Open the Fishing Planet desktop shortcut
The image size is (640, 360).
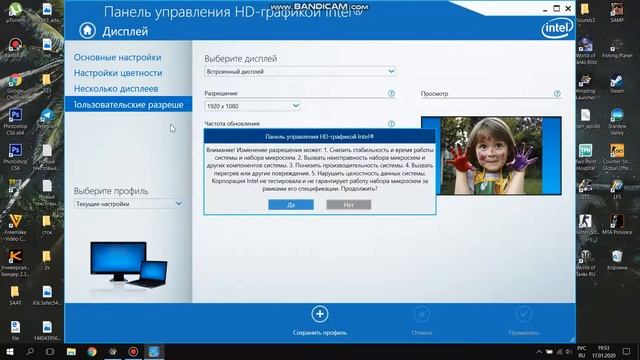(x=617, y=48)
